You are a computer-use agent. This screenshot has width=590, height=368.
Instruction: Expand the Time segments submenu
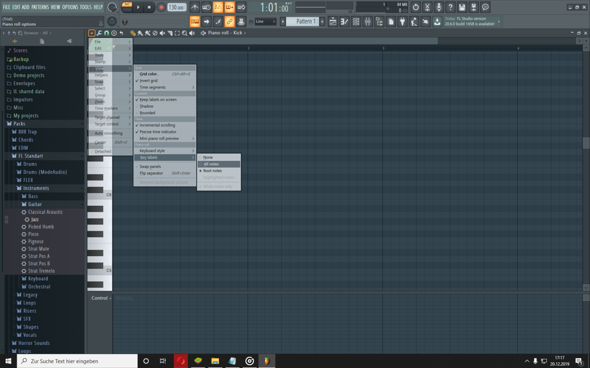165,87
